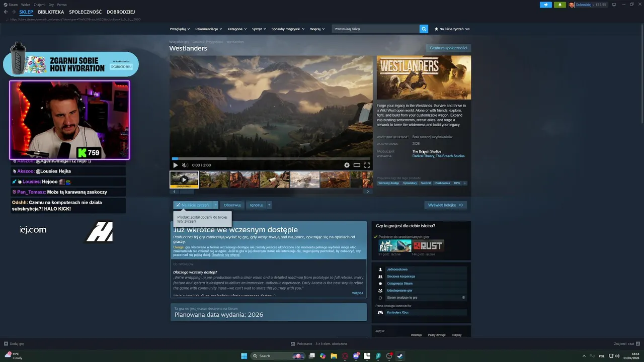644x362 pixels.
Task: Expand the Rekomendacje dropdown
Action: pyautogui.click(x=208, y=29)
